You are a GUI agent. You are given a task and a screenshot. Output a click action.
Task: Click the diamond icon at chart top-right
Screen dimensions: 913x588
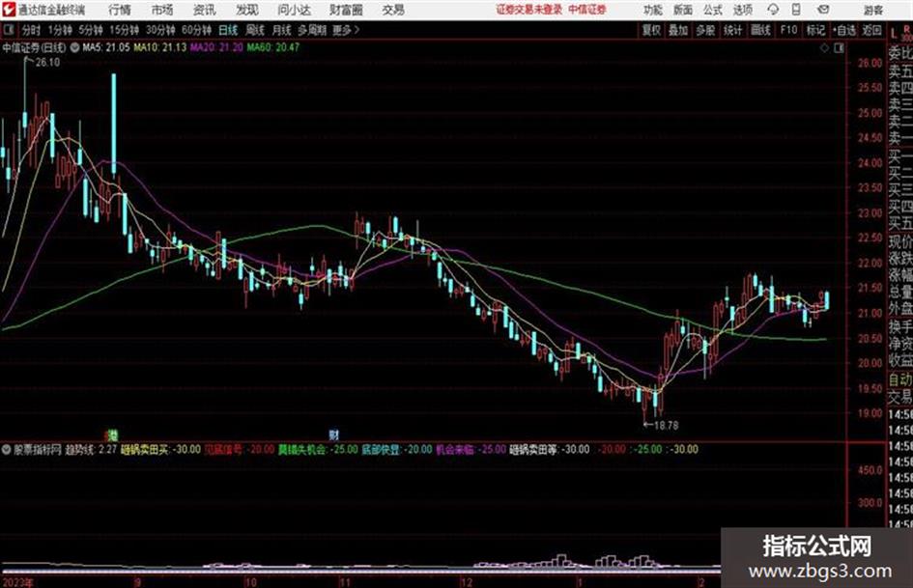pyautogui.click(x=824, y=47)
